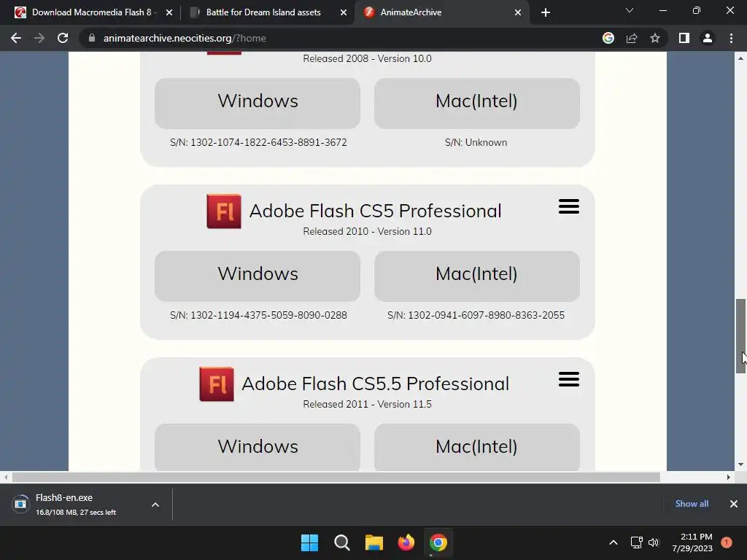Open the tab search dropdown
The image size is (747, 560).
tap(630, 10)
